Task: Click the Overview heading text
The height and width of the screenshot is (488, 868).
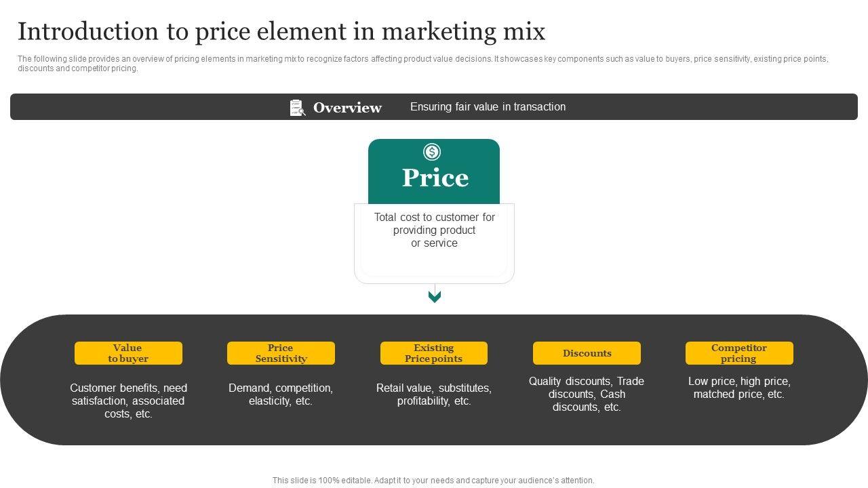Action: point(347,108)
